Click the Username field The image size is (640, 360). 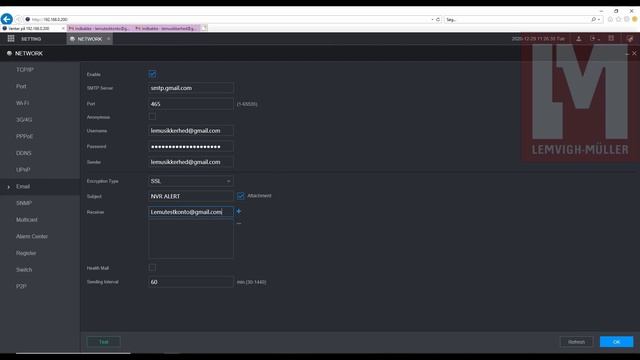coord(191,131)
